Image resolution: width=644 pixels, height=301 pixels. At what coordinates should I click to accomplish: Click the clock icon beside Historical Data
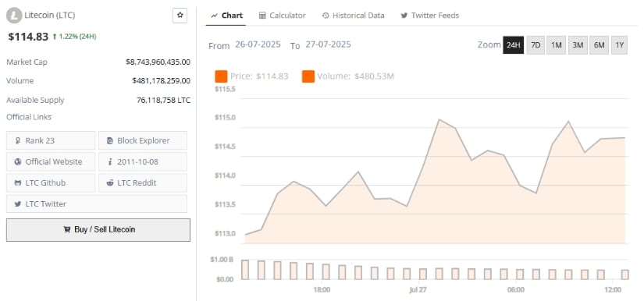coord(326,16)
